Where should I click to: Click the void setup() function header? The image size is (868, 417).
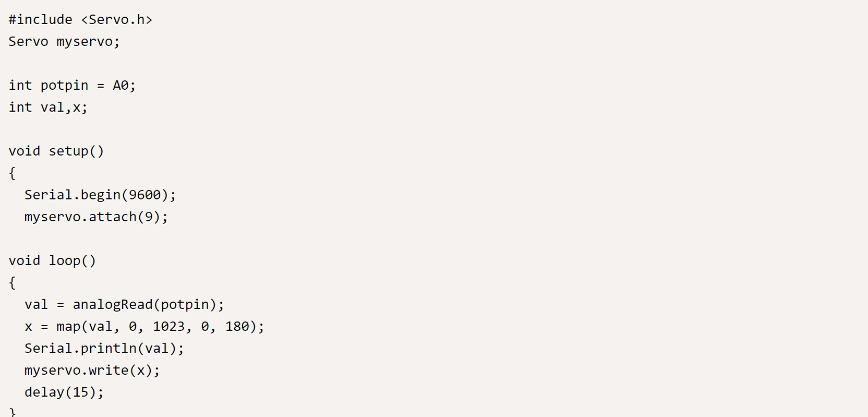(x=56, y=151)
